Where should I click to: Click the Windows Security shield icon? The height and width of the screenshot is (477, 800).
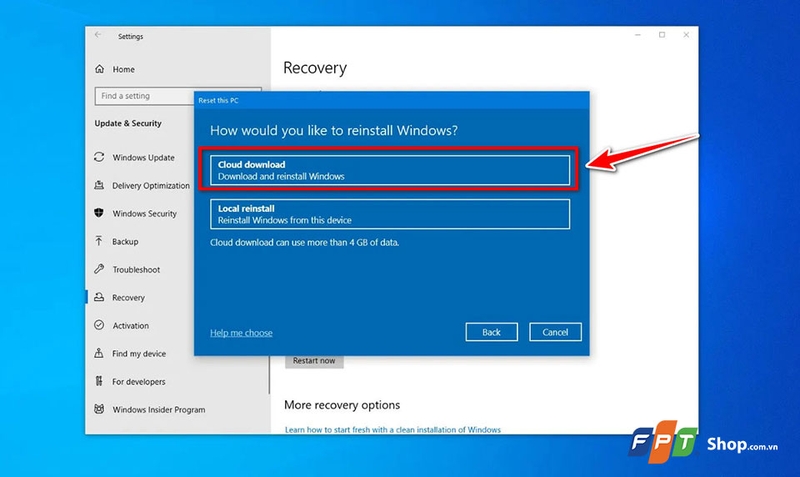99,213
